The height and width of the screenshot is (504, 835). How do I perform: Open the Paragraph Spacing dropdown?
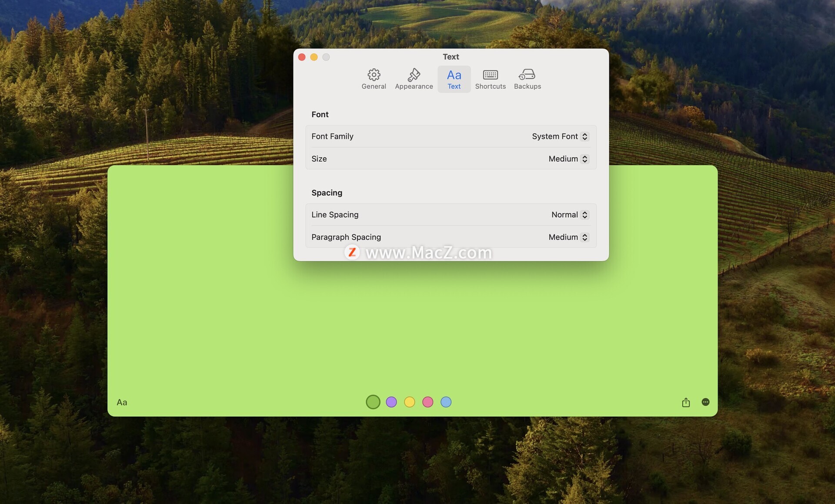pyautogui.click(x=568, y=237)
